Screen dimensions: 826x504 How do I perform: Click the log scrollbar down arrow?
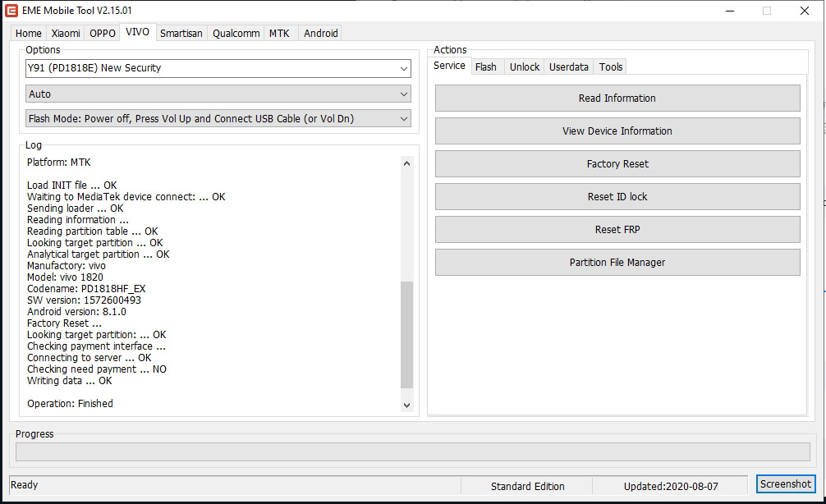coord(406,405)
